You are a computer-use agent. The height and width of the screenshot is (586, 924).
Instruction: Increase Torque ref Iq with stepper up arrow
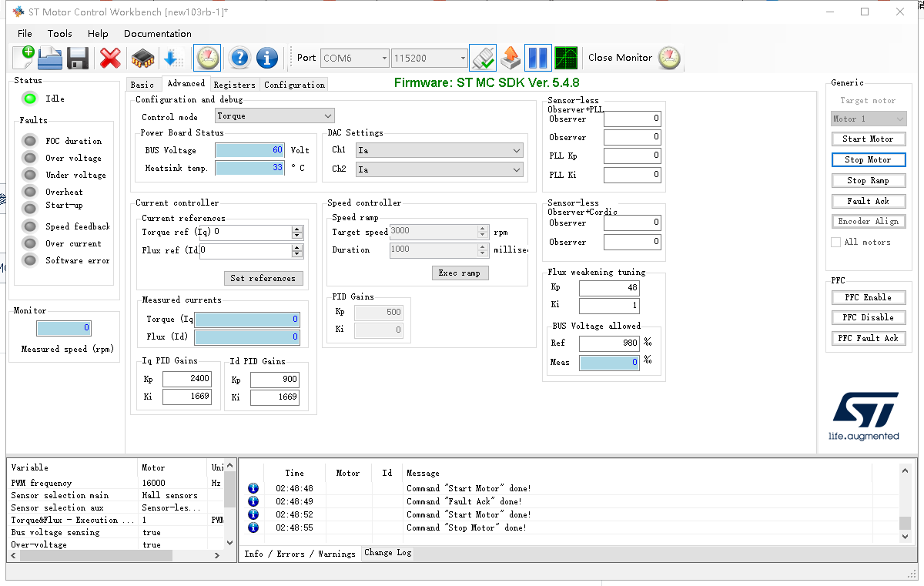pos(297,229)
